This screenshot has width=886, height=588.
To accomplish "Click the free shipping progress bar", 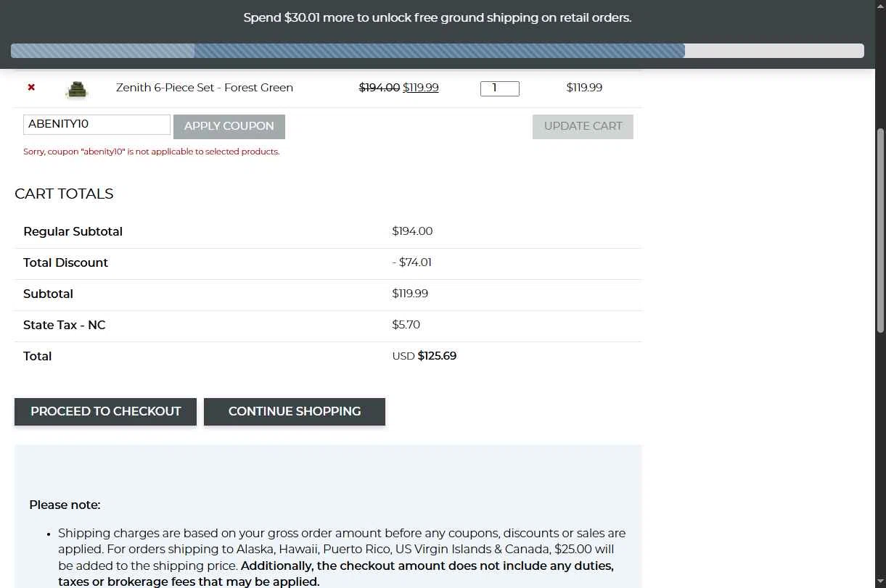I will point(438,51).
